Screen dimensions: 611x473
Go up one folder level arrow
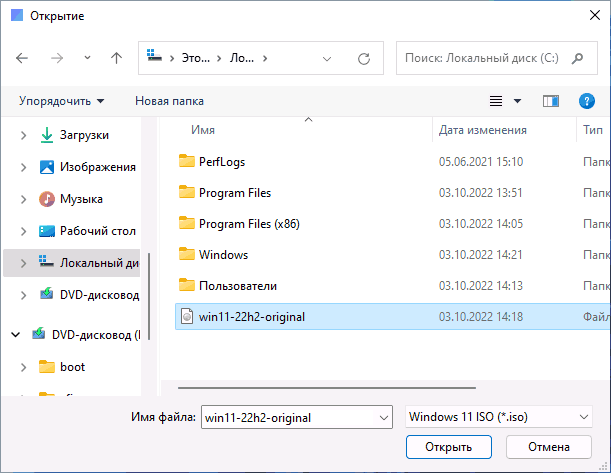(116, 58)
